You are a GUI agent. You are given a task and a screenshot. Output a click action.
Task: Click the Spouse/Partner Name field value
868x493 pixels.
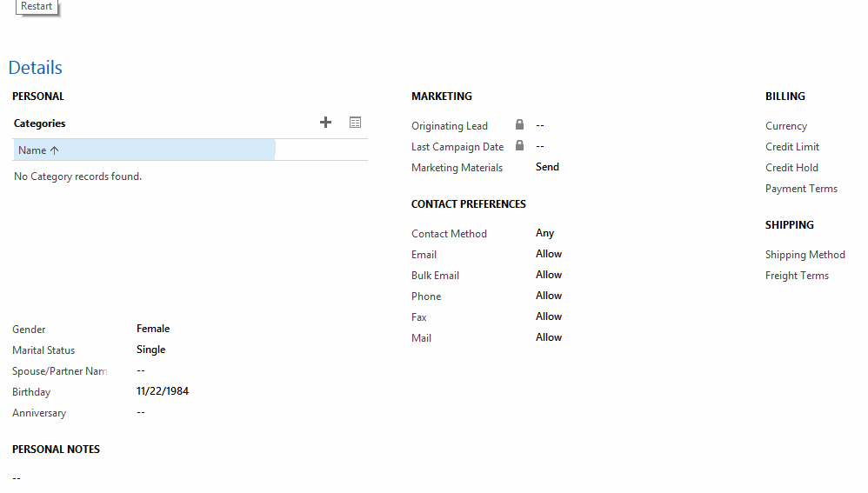point(141,370)
